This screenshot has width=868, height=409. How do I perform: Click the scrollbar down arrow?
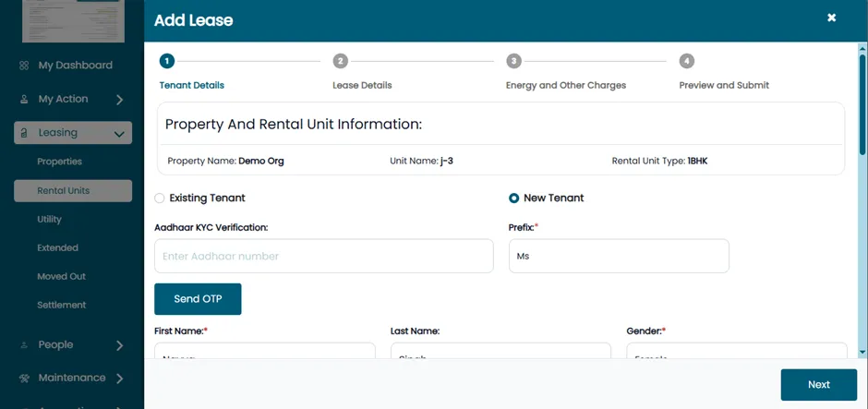tap(862, 352)
